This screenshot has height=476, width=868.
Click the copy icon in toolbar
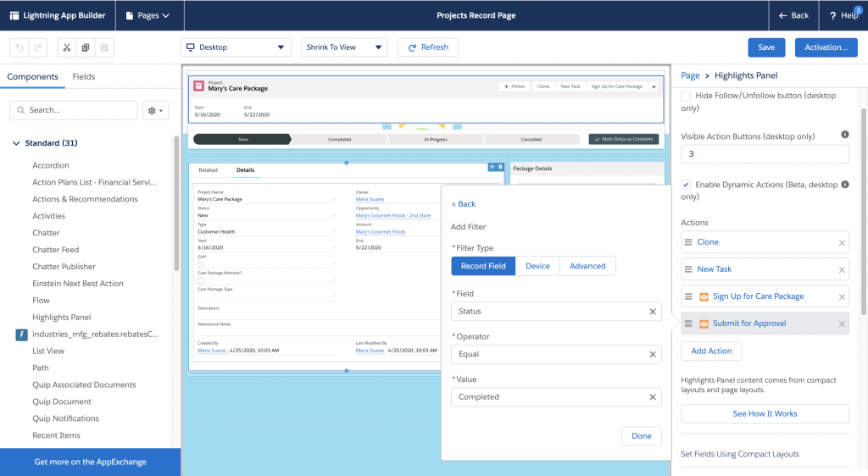point(86,47)
